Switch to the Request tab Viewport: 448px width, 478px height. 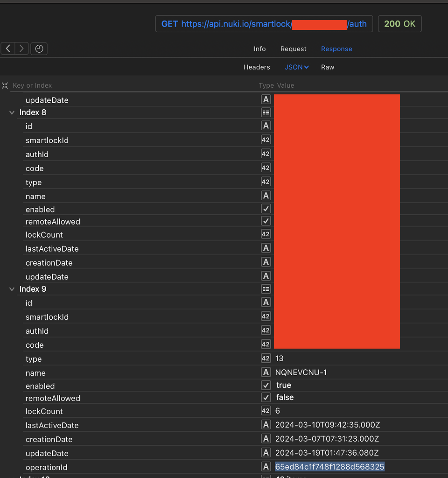(293, 49)
